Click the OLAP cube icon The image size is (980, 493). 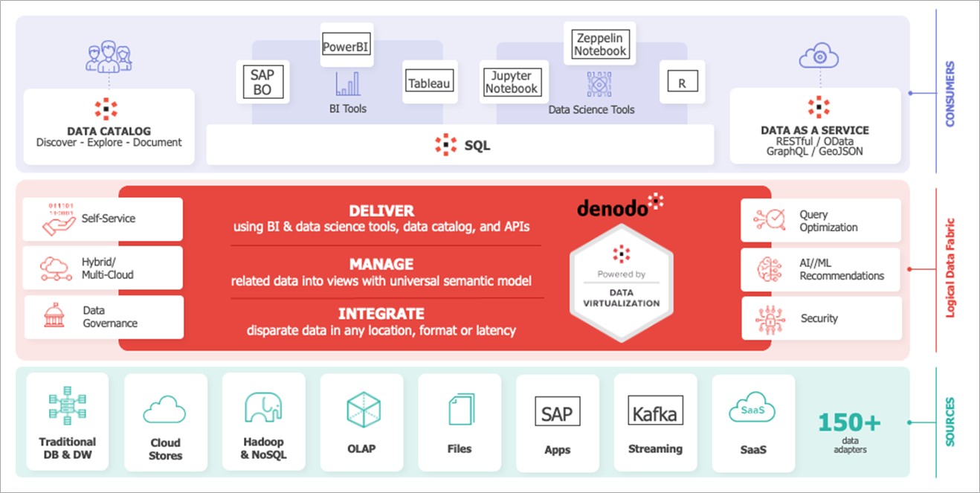363,409
